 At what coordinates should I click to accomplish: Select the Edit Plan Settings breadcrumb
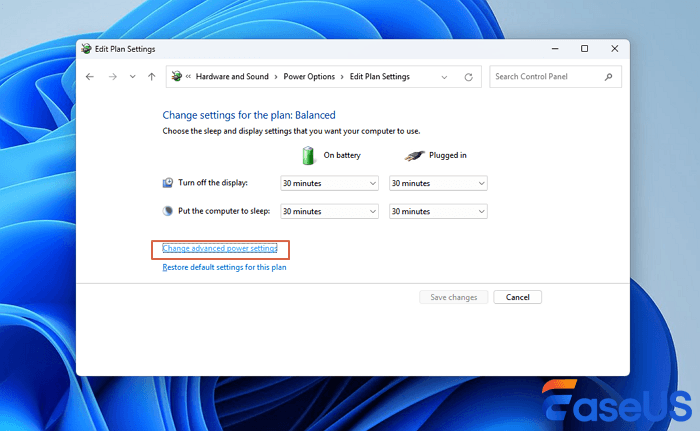[379, 76]
